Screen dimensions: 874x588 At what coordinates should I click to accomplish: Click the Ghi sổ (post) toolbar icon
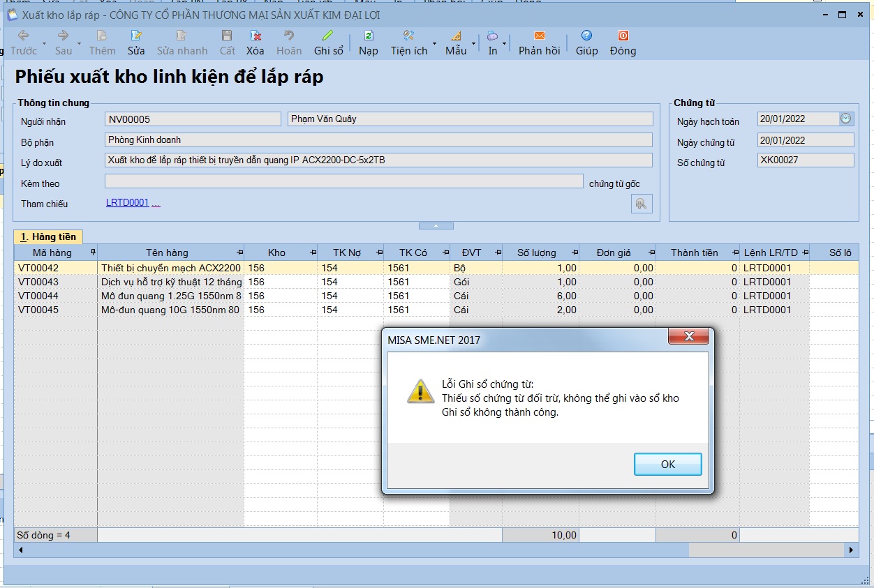pyautogui.click(x=328, y=36)
